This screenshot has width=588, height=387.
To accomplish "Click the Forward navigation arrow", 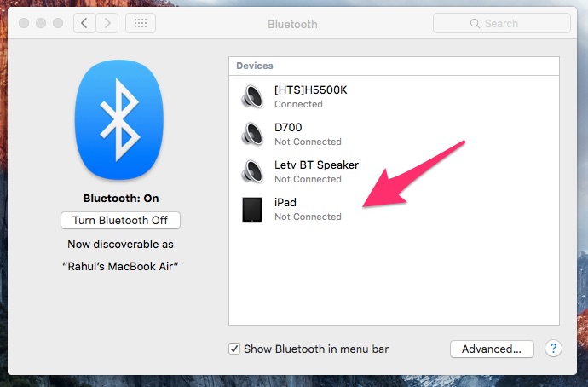I will pos(107,23).
